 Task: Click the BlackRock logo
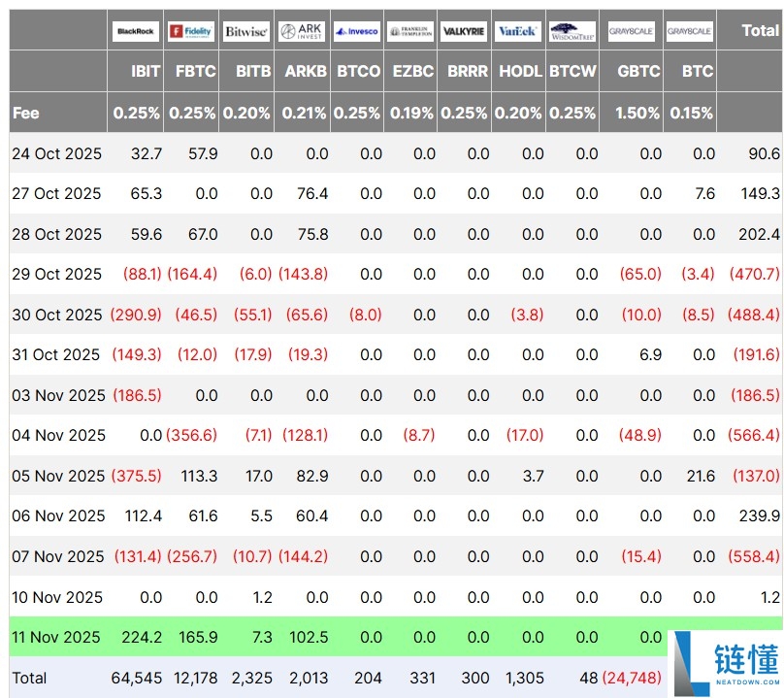tap(136, 31)
